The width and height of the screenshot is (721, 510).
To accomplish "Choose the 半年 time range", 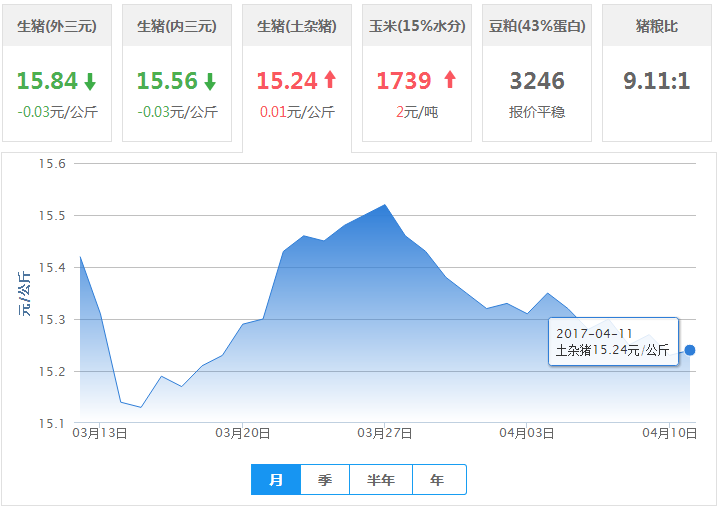I will click(x=381, y=480).
